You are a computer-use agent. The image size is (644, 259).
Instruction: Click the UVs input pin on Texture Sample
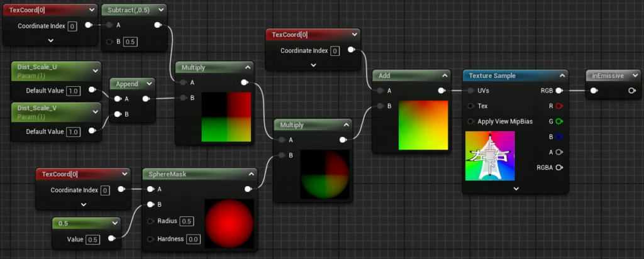point(470,91)
